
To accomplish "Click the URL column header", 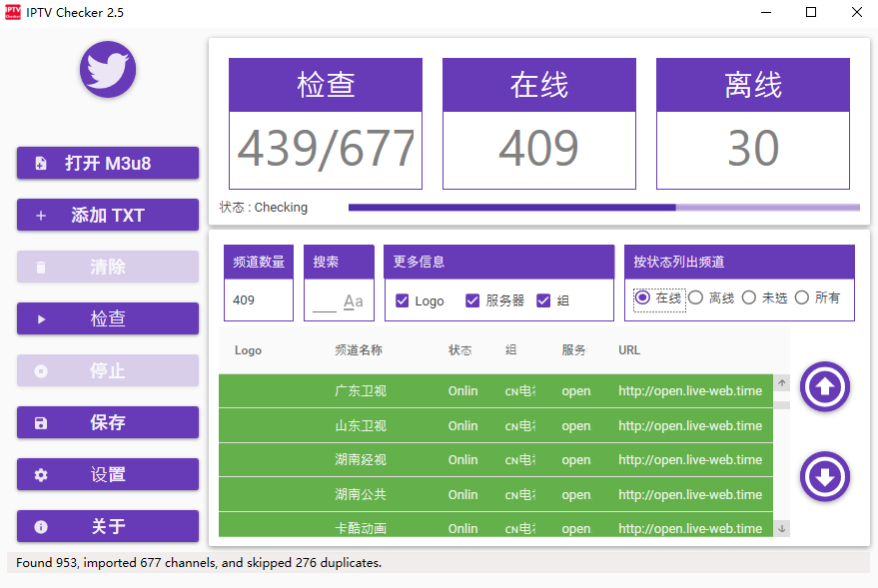I will pyautogui.click(x=629, y=350).
